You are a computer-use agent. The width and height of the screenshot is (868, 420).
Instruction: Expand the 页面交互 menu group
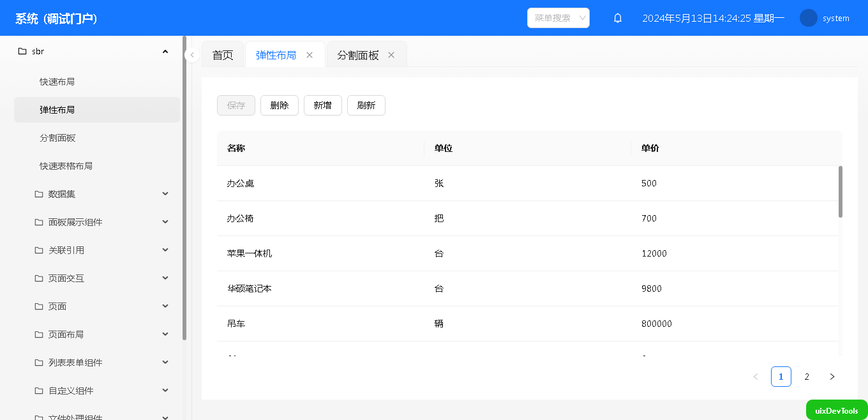[x=165, y=278]
